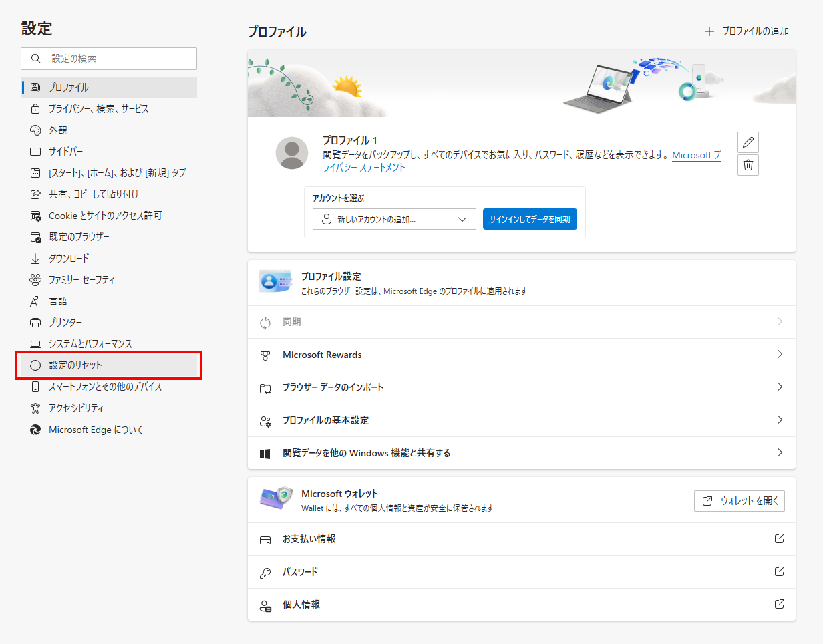This screenshot has height=644, width=823.
Task: Click the profile banner illustration
Action: tap(522, 84)
